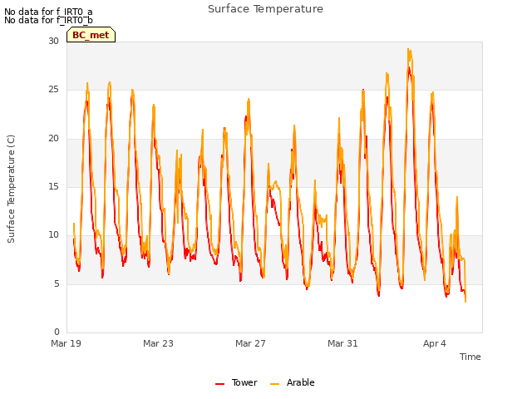Click the y-axis value 10
532x399 pixels.
pos(53,234)
